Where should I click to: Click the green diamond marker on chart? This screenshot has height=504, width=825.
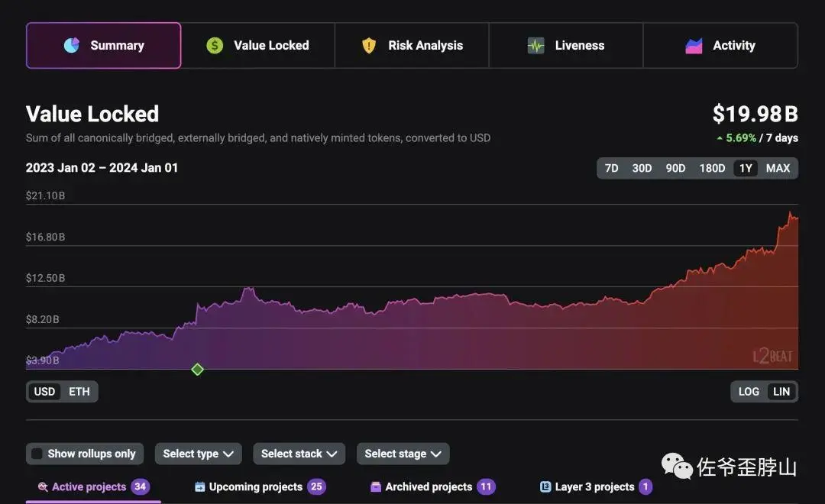[197, 370]
